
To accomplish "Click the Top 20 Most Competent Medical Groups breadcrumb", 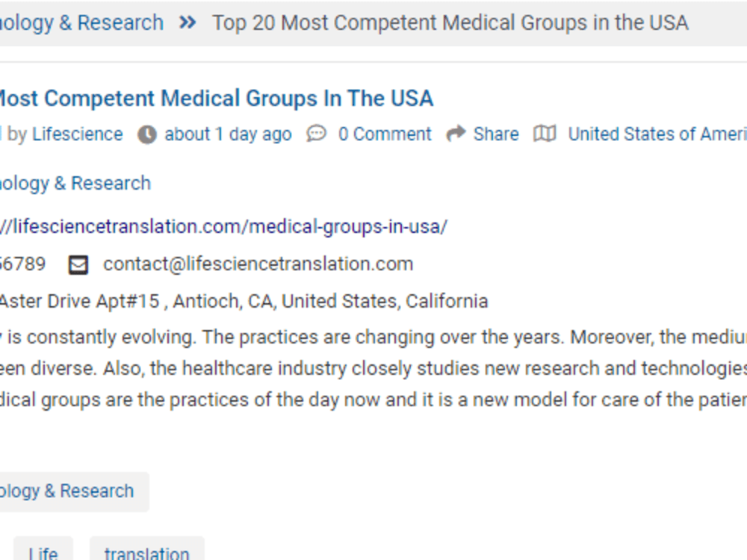I will tap(450, 23).
